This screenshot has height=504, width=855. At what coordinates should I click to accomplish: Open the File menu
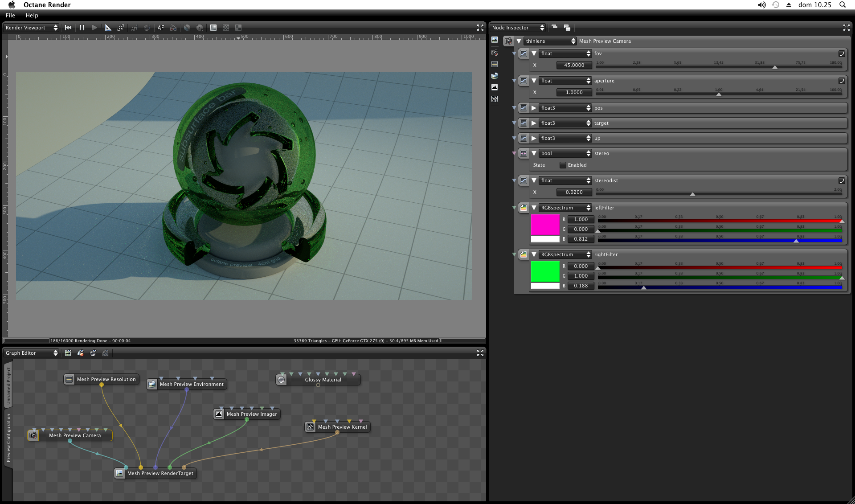point(10,15)
